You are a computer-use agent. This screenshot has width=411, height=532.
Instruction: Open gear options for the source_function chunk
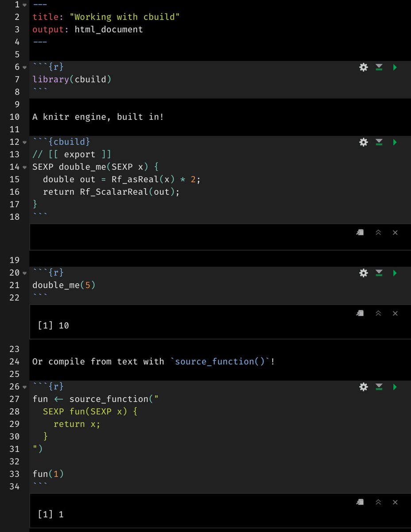click(364, 387)
